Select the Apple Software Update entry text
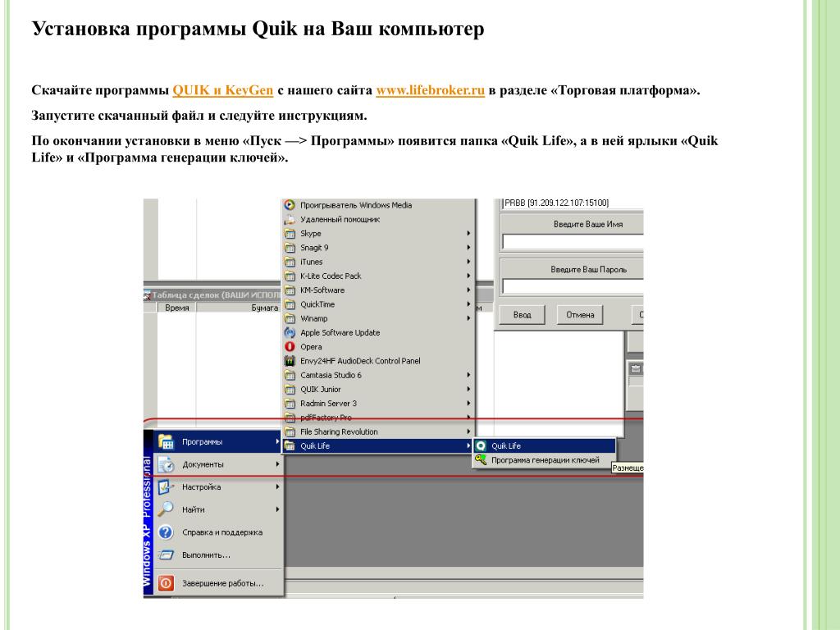Image resolution: width=840 pixels, height=630 pixels. pos(340,333)
